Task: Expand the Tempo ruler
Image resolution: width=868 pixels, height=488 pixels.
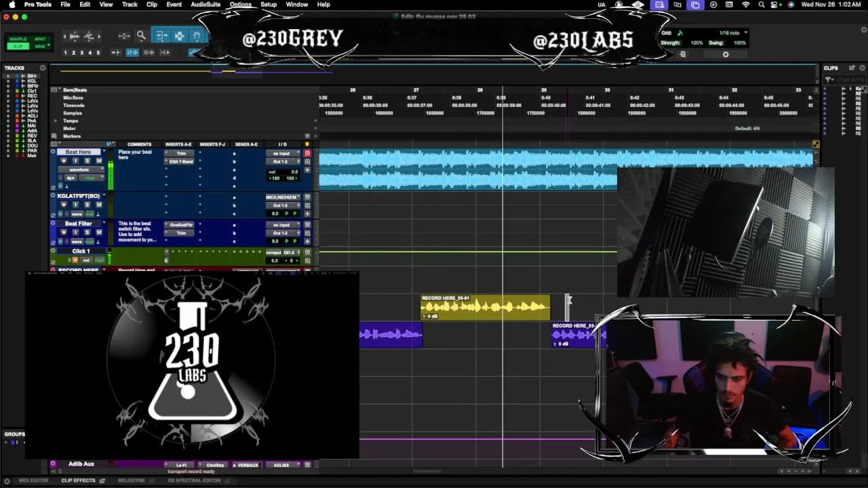Action: 56,121
